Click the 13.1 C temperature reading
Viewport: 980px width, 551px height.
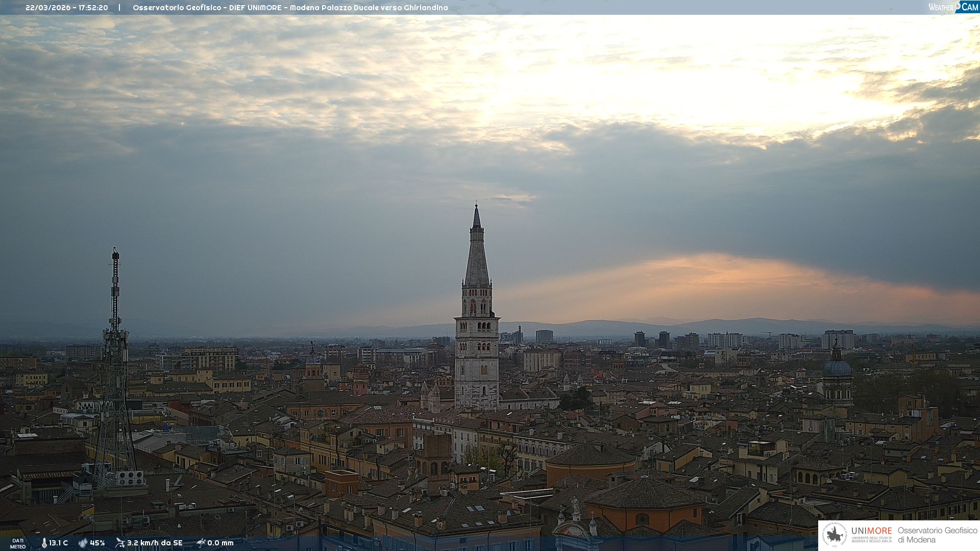pyautogui.click(x=58, y=543)
